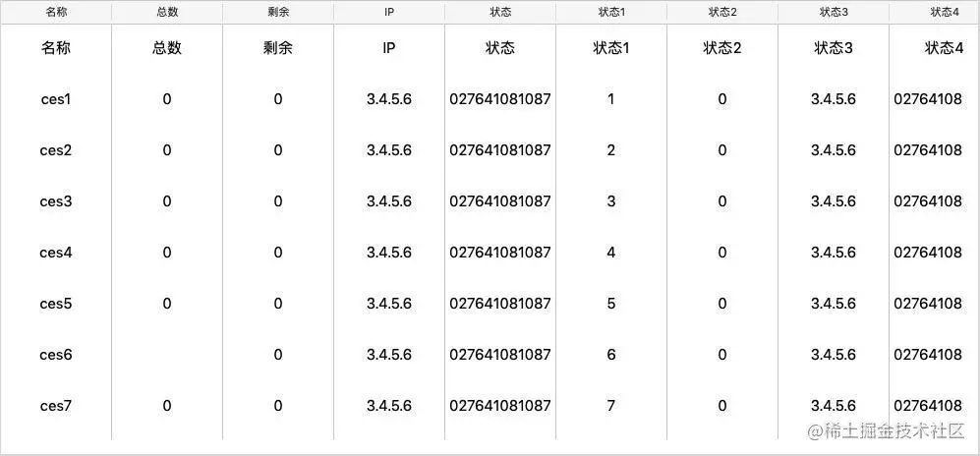The height and width of the screenshot is (456, 980).
Task: Select the ces3 name cell
Action: tap(56, 201)
